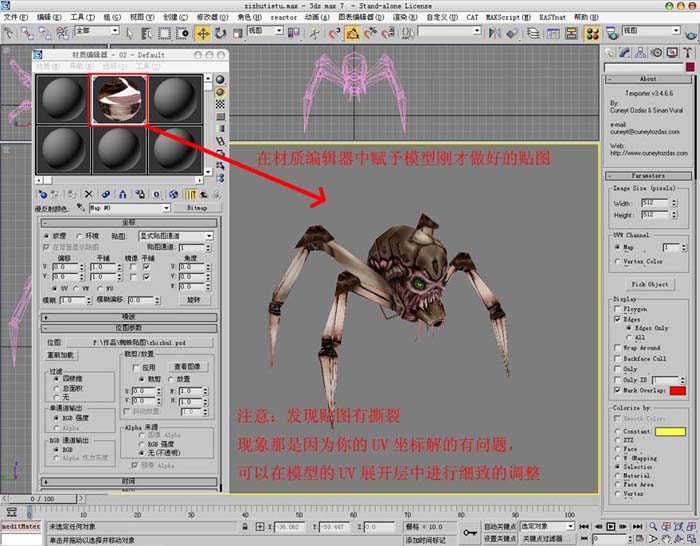Open Select by Name list tool
700x546 pixels.
146,33
